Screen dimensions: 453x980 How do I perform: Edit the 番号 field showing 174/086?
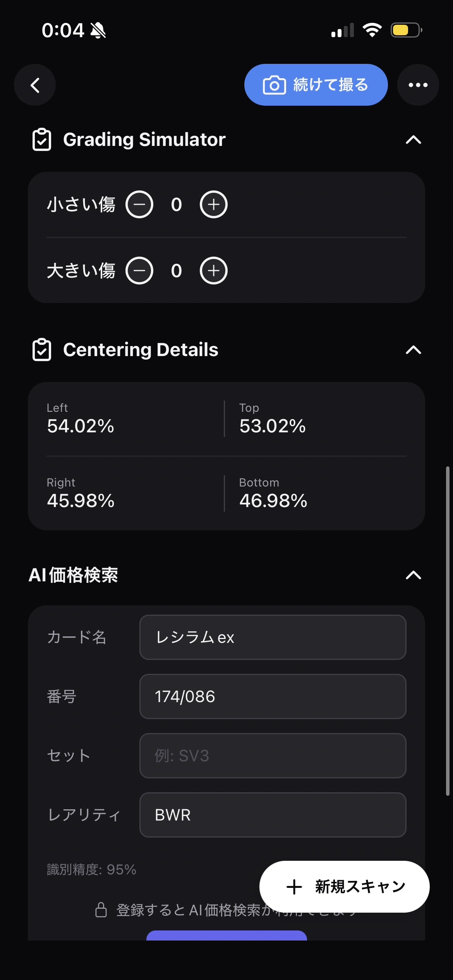click(x=273, y=696)
